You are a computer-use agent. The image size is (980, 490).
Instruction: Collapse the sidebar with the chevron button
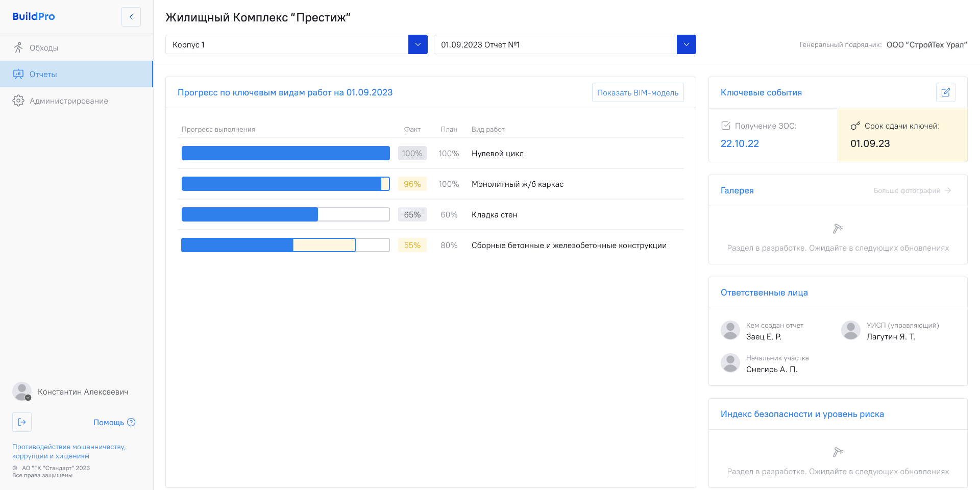(x=131, y=17)
